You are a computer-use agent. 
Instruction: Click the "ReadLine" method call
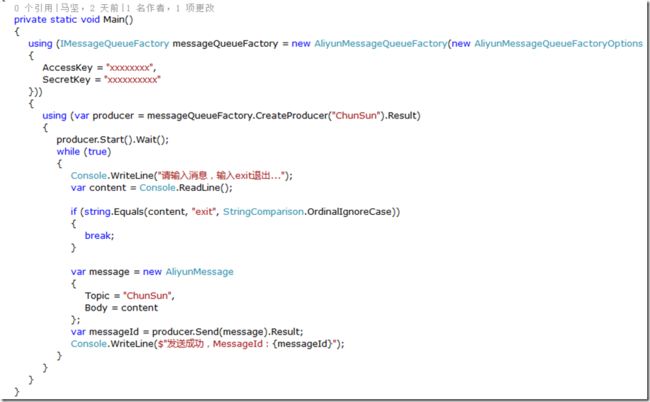coord(199,188)
